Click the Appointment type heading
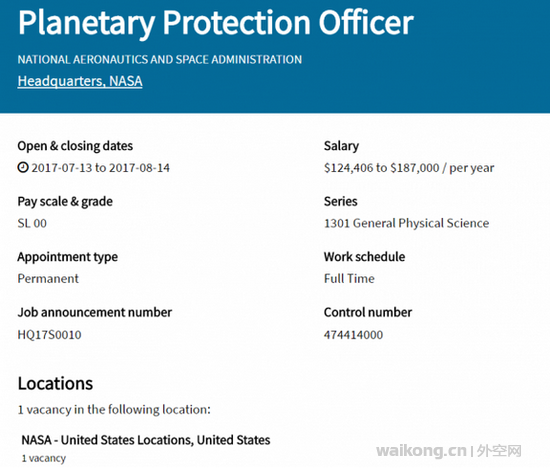Viewport: 550px width, 473px height. (x=68, y=257)
